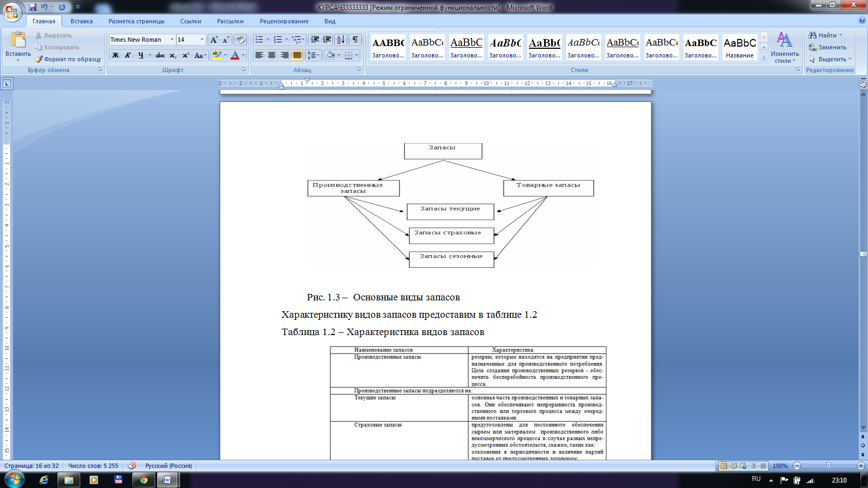Screen dimensions: 868x488
Task: Toggle bold formatting (Ж)
Action: [116, 55]
